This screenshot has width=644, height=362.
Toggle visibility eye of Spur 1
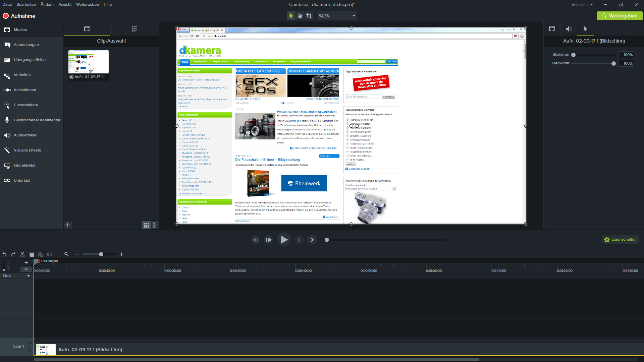click(x=30, y=343)
